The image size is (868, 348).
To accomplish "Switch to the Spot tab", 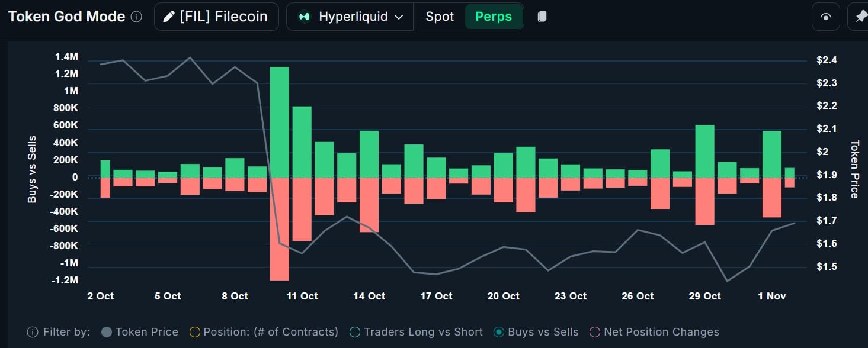I will tap(439, 16).
